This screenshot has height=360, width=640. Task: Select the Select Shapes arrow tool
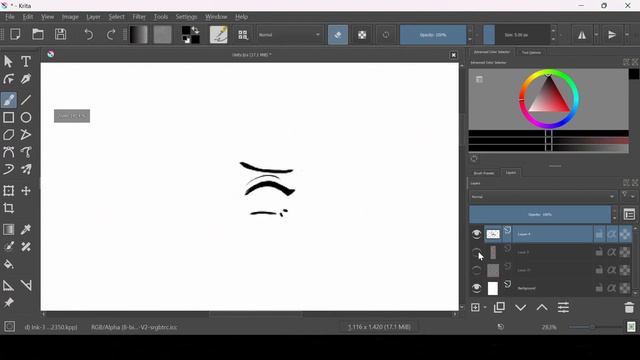[x=8, y=62]
